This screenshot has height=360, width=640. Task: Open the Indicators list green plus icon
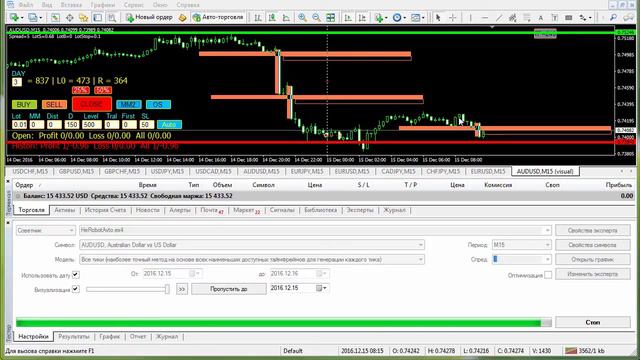click(379, 17)
